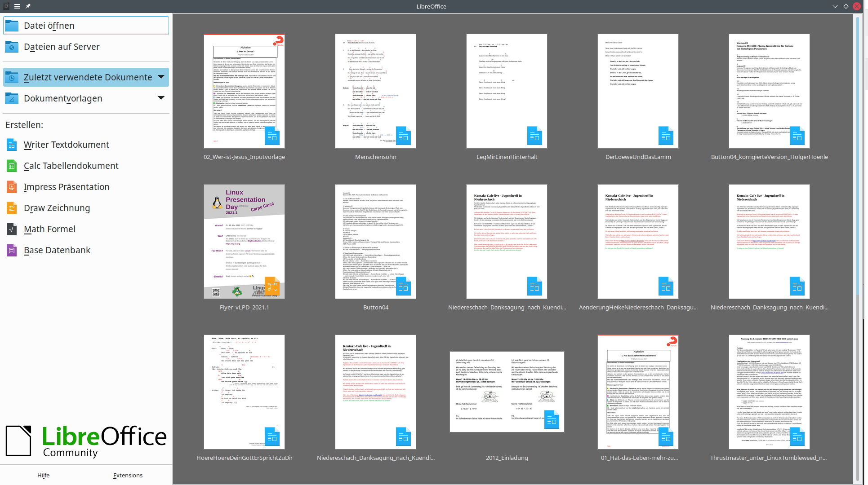Click the Math Formel icon
The image size is (868, 485).
pyautogui.click(x=12, y=229)
